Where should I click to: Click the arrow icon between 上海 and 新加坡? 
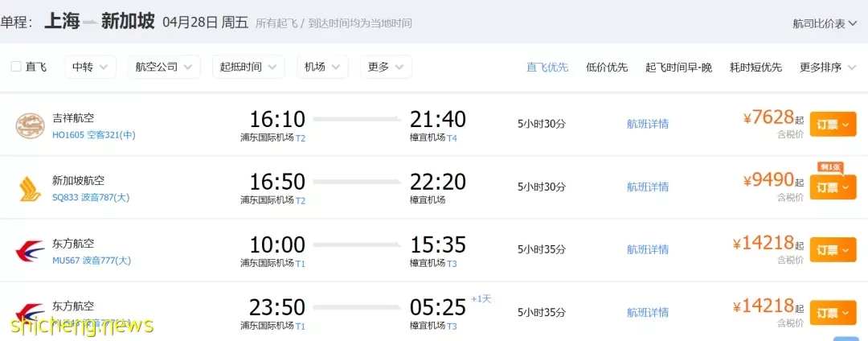click(x=91, y=23)
